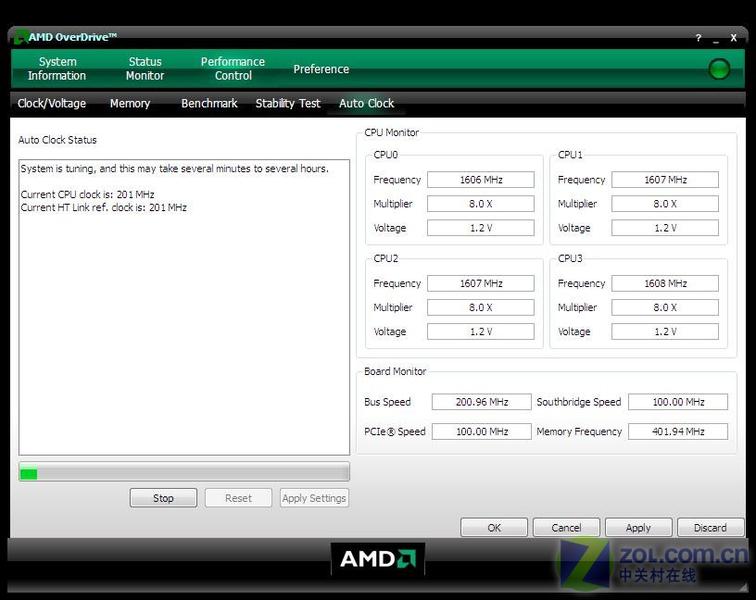The height and width of the screenshot is (600, 756).
Task: Stop the auto clock tuning
Action: pos(163,498)
